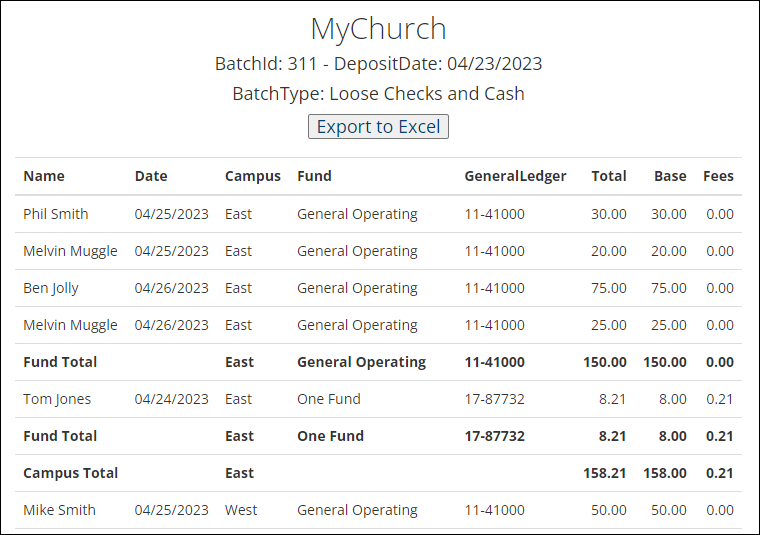Click the Fund Total label for One Fund
The height and width of the screenshot is (535, 760).
click(x=60, y=436)
